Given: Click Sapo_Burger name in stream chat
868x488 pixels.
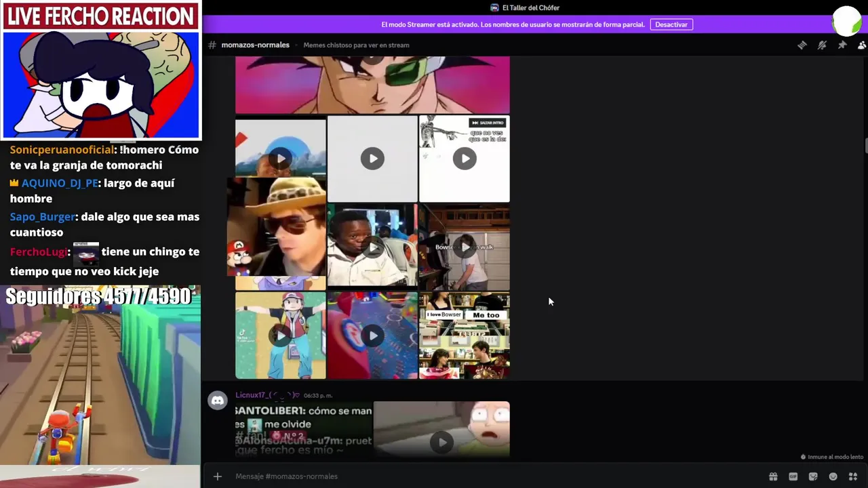Looking at the screenshot, I should (42, 217).
